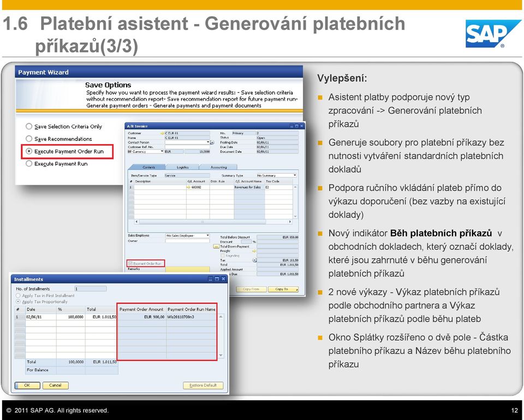Open Contact Person dropdown
This screenshot has height=420, width=524.
pyautogui.click(x=208, y=142)
